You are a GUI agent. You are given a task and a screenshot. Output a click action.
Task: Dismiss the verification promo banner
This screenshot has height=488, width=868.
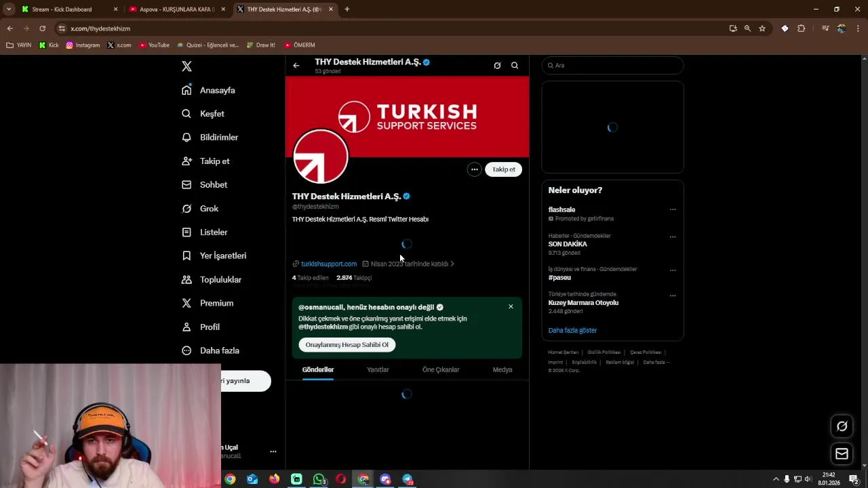pos(511,307)
